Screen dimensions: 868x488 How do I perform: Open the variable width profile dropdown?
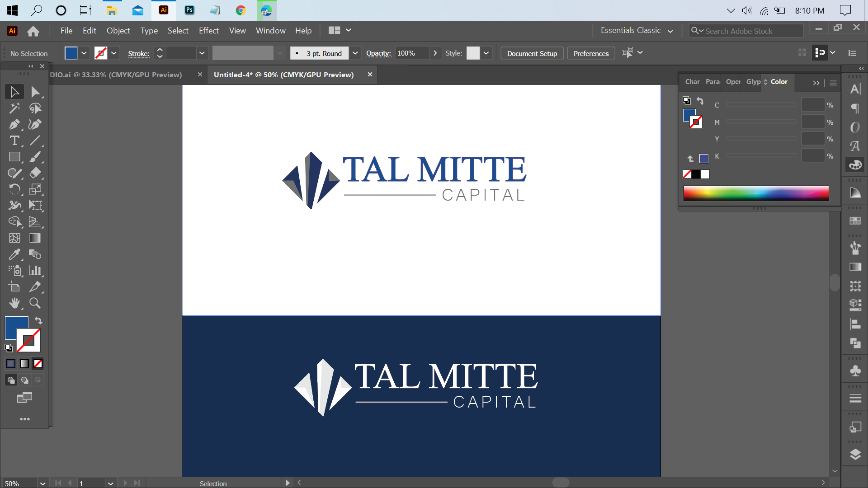[x=281, y=53]
